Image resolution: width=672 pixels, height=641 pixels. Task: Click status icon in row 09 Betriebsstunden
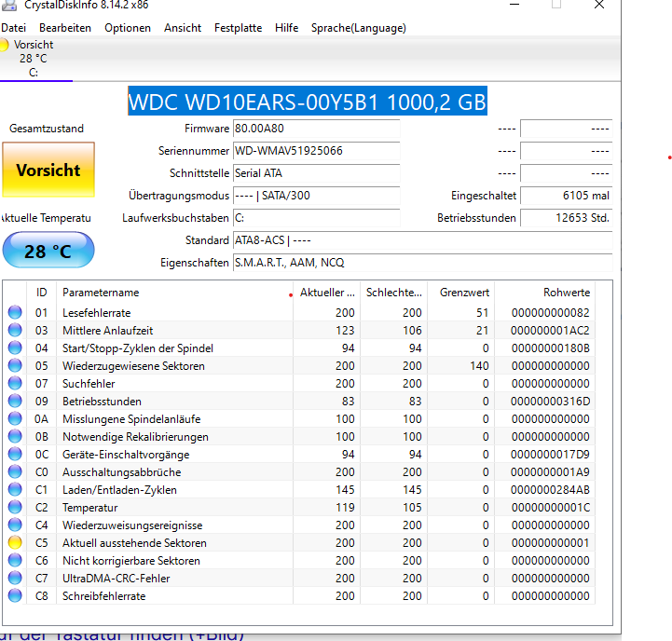pyautogui.click(x=15, y=401)
